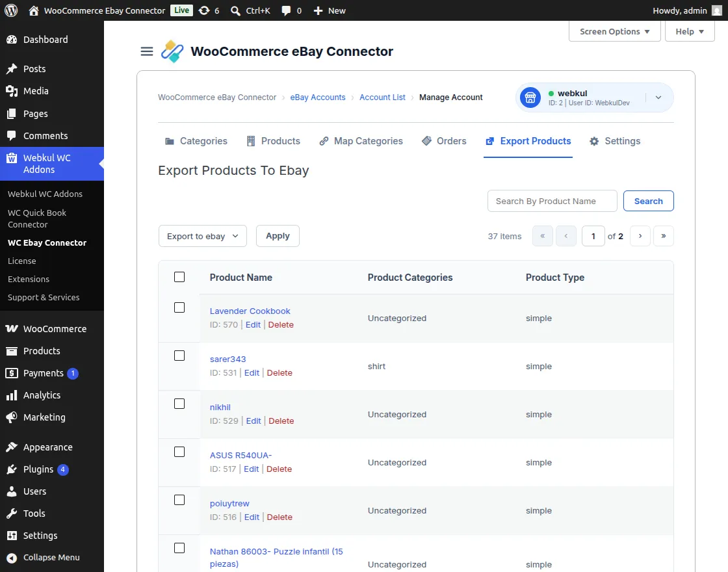Expand Screen Options panel
728x572 pixels.
click(x=615, y=32)
